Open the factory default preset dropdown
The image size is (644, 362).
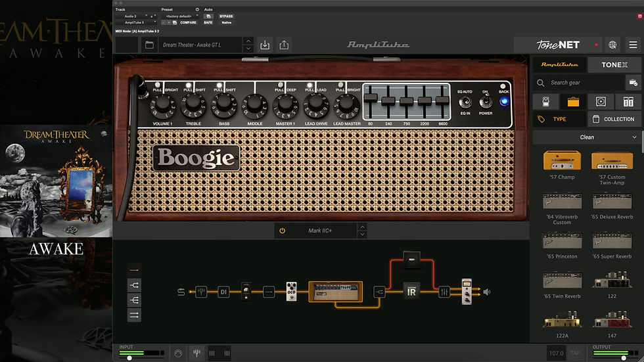click(179, 16)
